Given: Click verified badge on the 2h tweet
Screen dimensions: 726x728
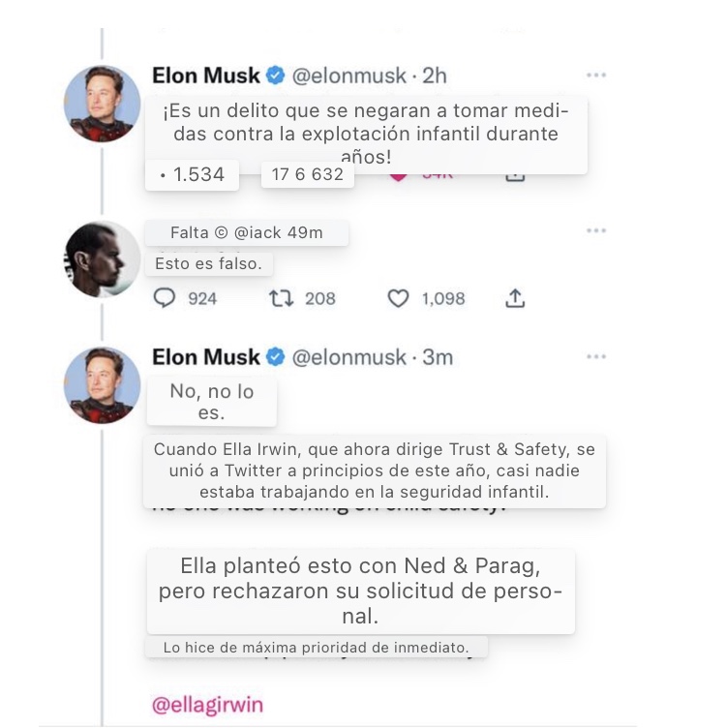Looking at the screenshot, I should pyautogui.click(x=275, y=76).
